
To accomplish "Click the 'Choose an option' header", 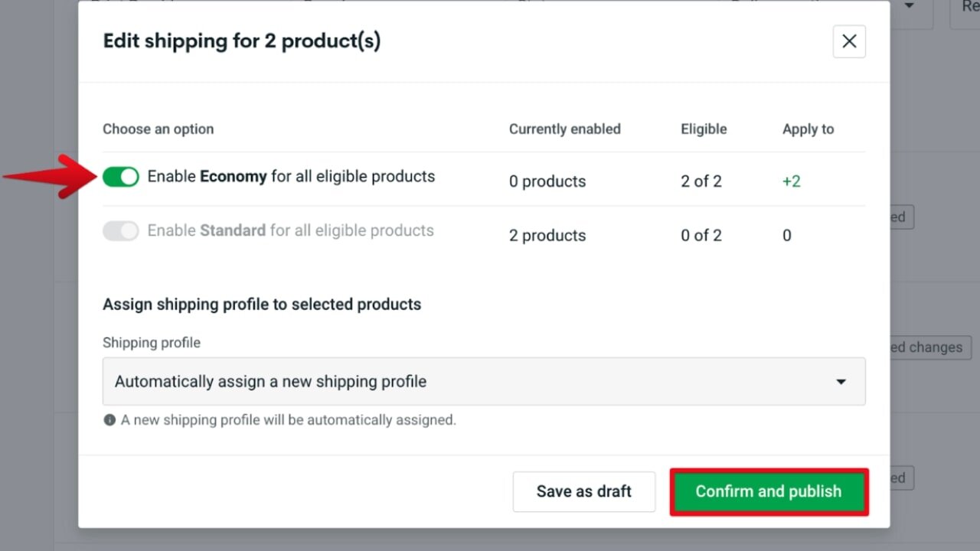I will pyautogui.click(x=158, y=129).
